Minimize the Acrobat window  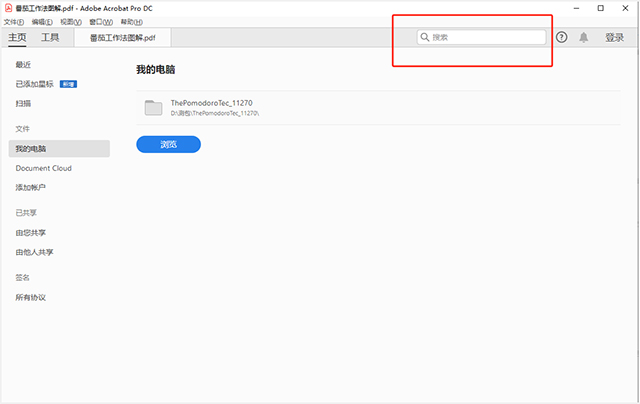click(576, 8)
